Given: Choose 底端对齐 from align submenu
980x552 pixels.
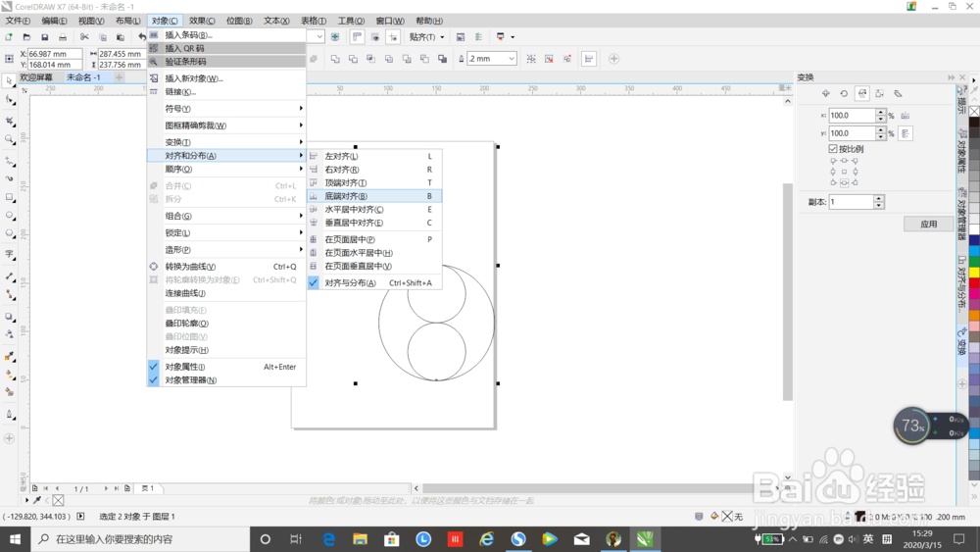Looking at the screenshot, I should (374, 196).
